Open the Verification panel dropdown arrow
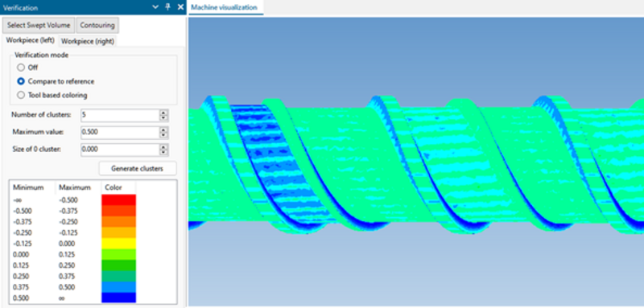Viewport: 644px width, 308px height. [x=155, y=7]
